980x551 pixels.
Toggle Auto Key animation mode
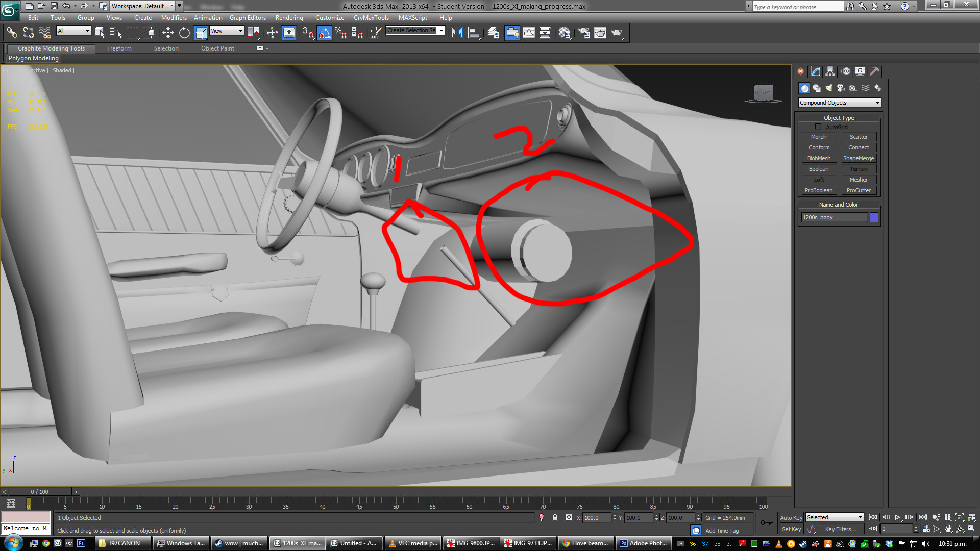click(791, 517)
